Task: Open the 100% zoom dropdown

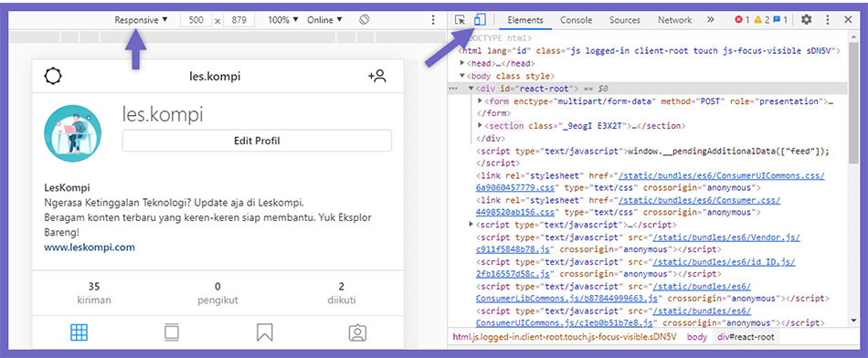Action: coord(283,20)
